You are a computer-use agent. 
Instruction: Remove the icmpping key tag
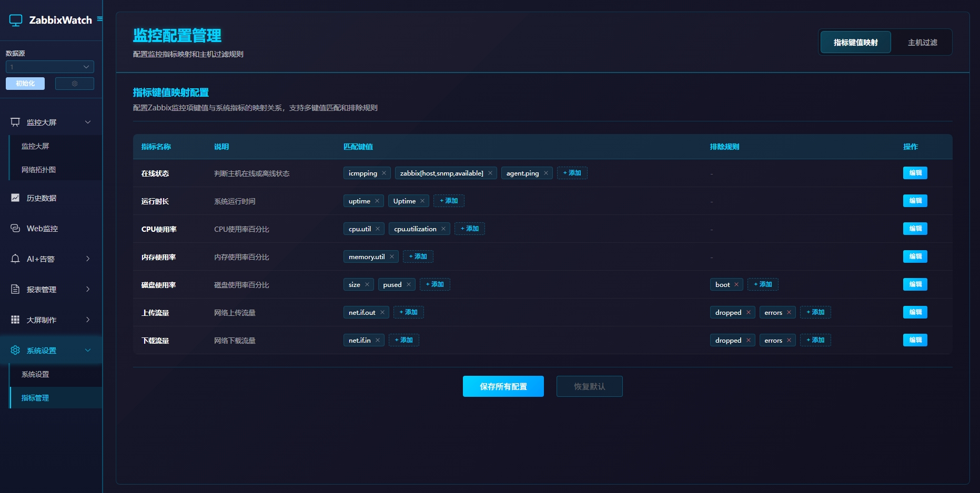pyautogui.click(x=384, y=173)
